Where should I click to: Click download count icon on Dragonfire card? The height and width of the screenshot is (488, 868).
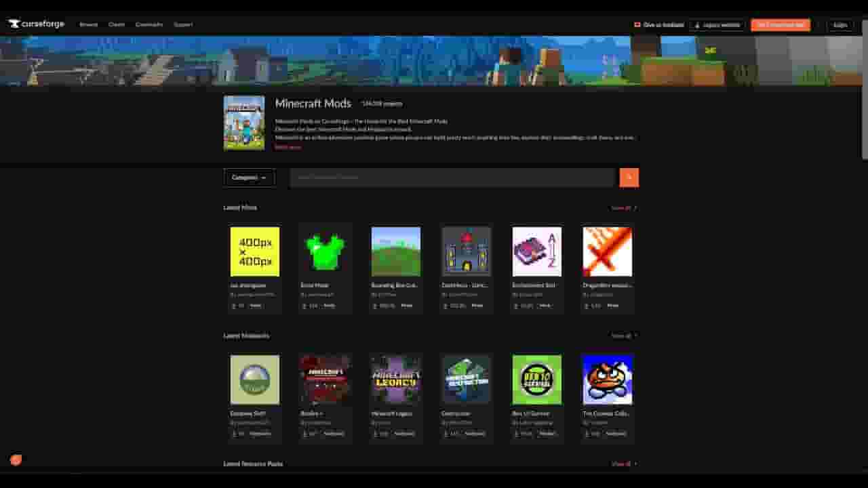click(x=587, y=306)
